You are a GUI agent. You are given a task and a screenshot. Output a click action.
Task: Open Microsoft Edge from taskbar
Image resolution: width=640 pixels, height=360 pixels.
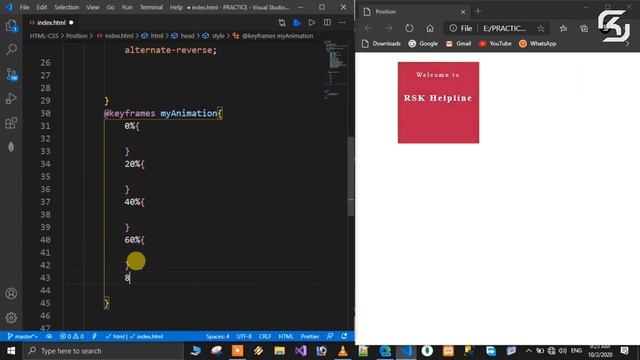tap(385, 351)
